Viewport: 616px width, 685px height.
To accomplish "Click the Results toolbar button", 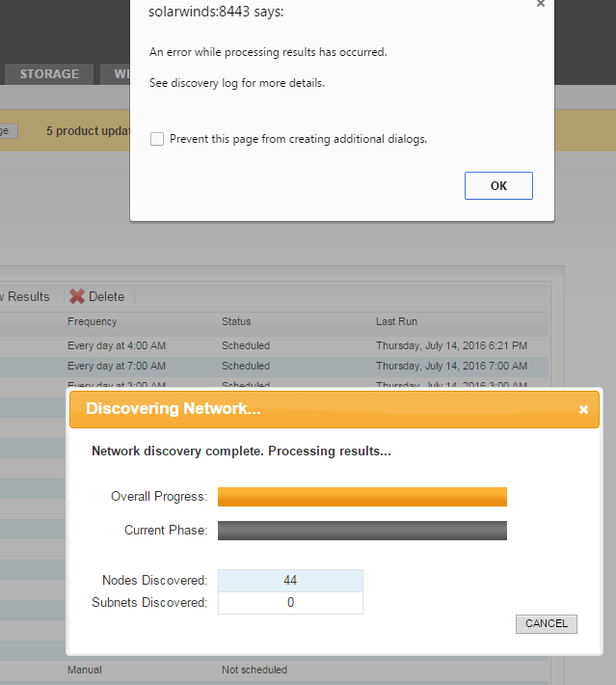I will 25,296.
